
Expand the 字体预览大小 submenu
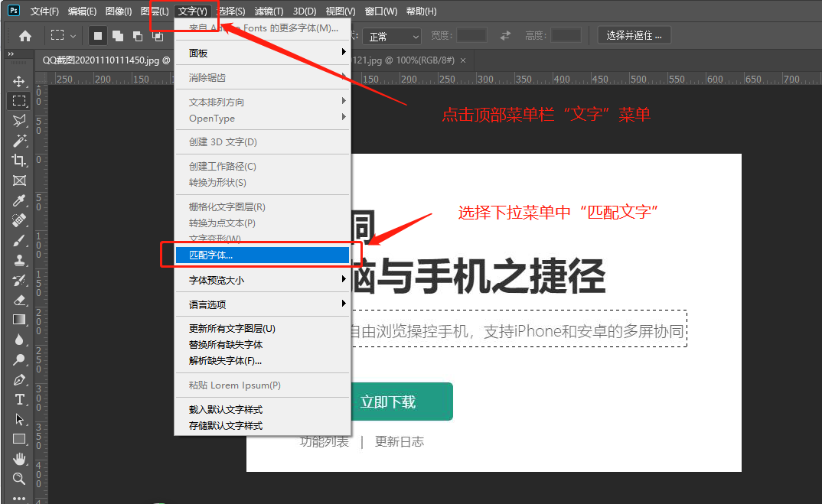click(x=263, y=280)
